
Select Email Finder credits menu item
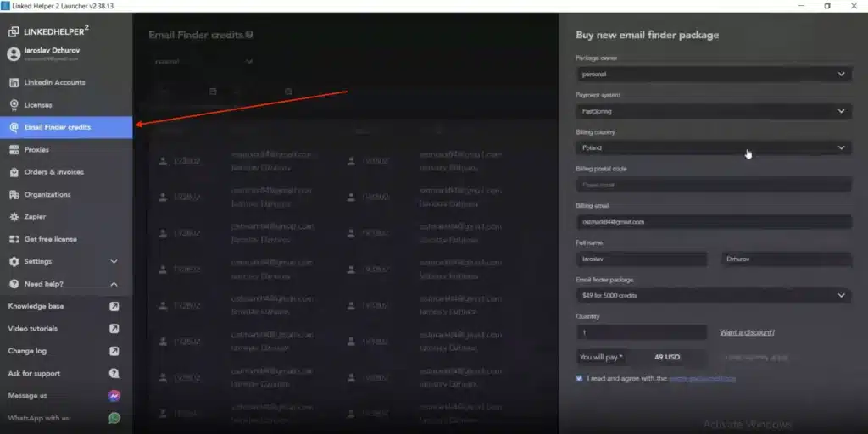(x=66, y=127)
